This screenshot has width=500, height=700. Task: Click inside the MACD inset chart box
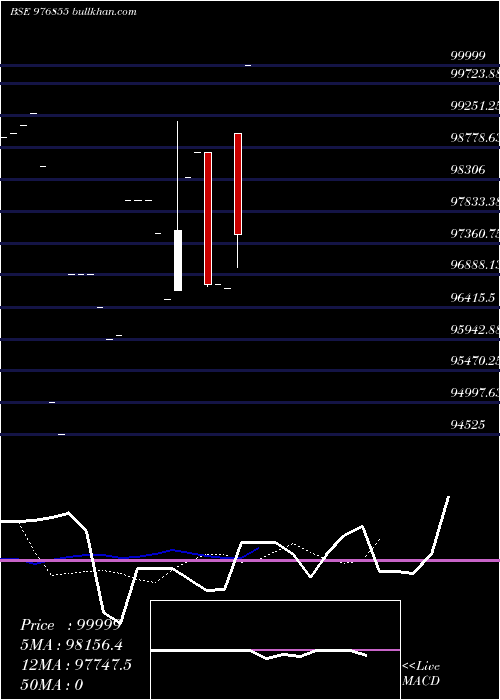click(275, 650)
